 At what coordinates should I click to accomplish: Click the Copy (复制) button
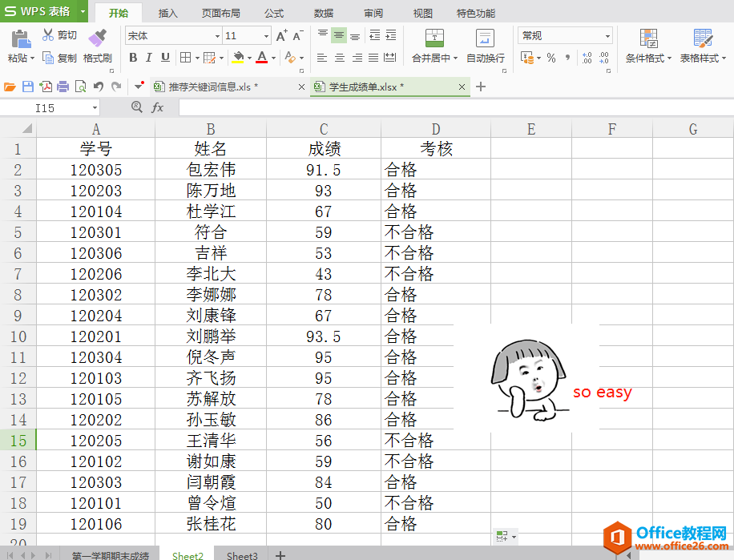(59, 58)
